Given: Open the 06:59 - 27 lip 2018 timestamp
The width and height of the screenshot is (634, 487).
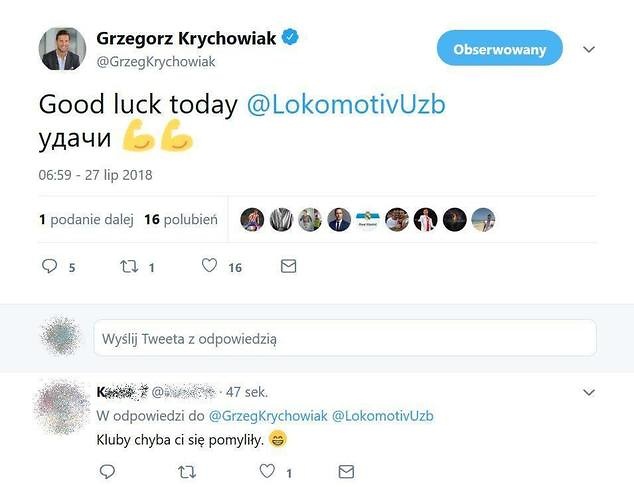Looking at the screenshot, I should [x=95, y=175].
